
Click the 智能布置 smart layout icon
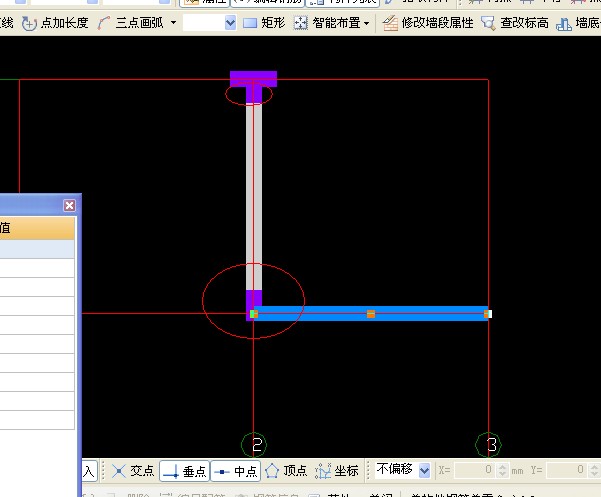pyautogui.click(x=300, y=23)
